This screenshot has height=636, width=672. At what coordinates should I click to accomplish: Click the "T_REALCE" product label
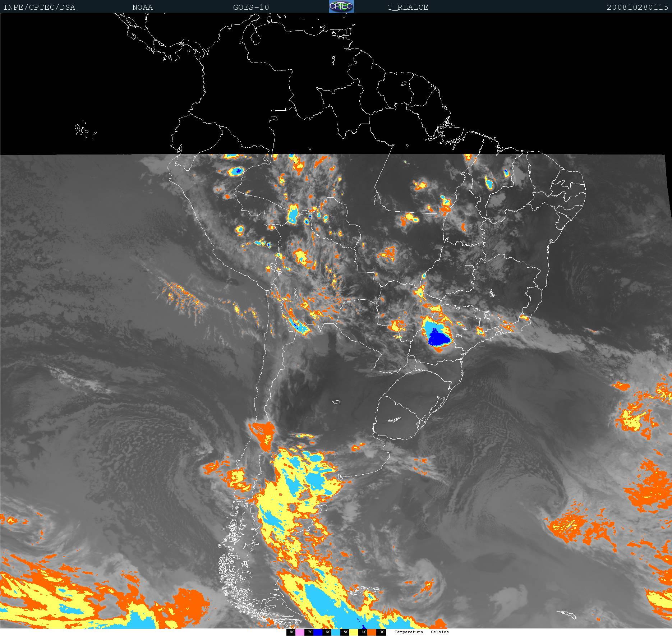point(408,7)
